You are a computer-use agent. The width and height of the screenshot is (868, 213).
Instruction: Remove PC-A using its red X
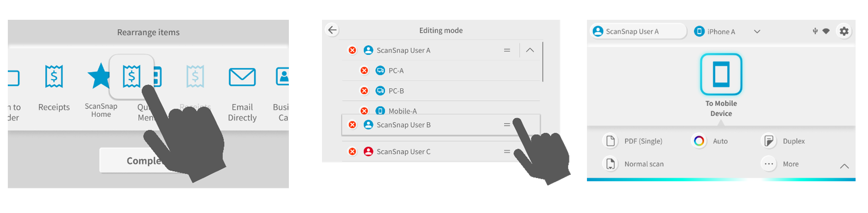(364, 71)
